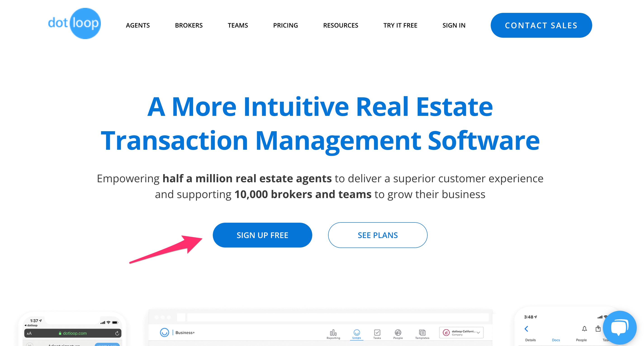Open the Brokers menu
This screenshot has height=346, width=644.
pos(189,25)
